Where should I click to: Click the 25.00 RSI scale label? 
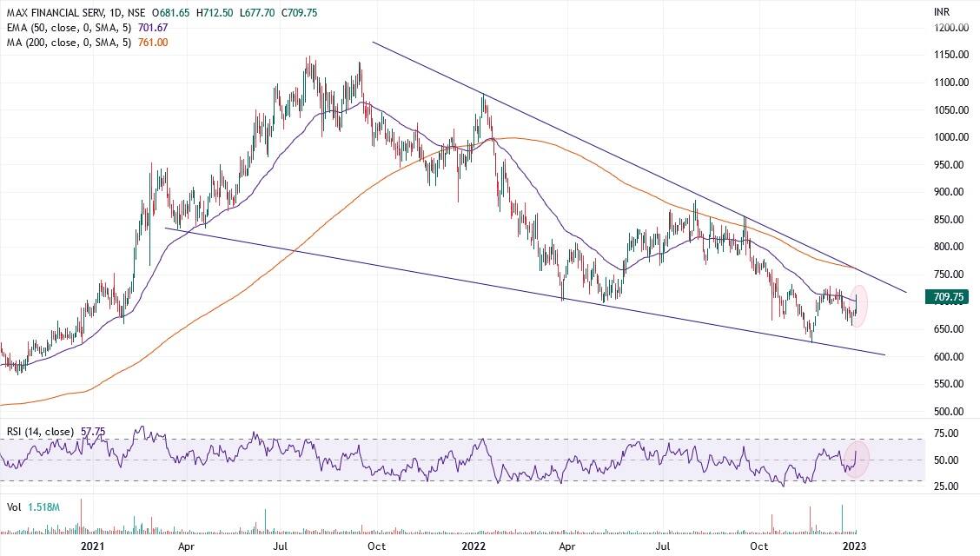946,486
